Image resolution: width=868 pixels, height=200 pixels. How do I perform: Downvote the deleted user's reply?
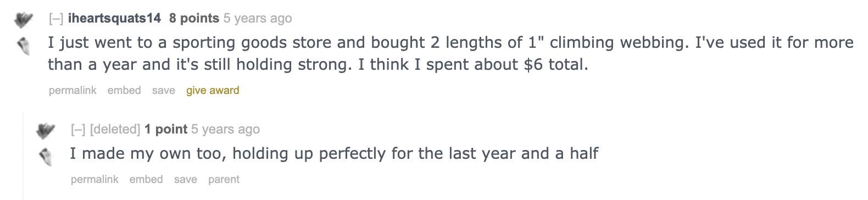coord(45,157)
